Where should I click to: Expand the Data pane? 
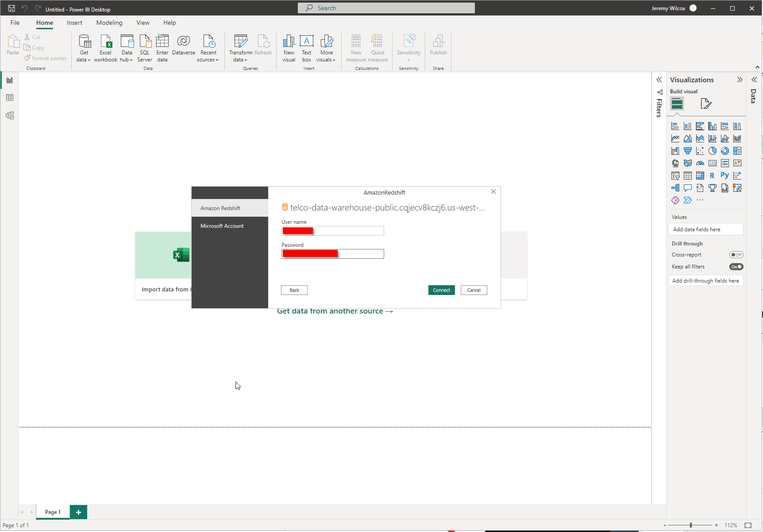(x=754, y=80)
